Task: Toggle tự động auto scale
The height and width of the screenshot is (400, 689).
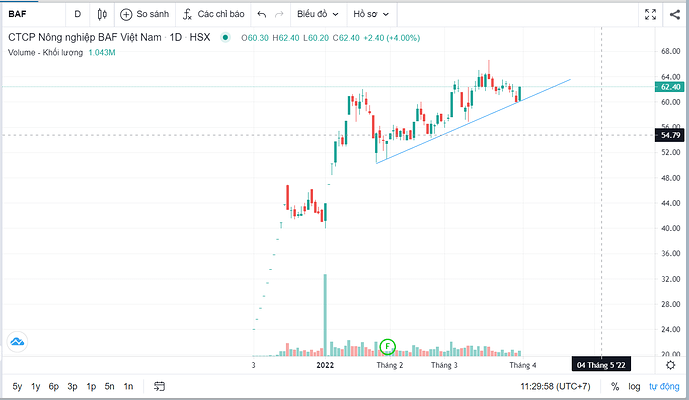Action: click(664, 386)
